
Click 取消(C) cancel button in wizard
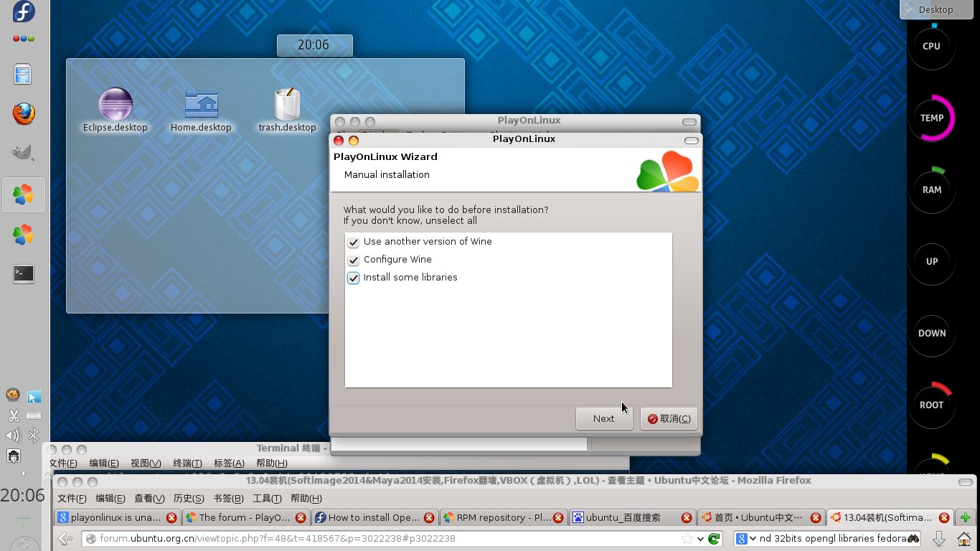click(x=669, y=419)
